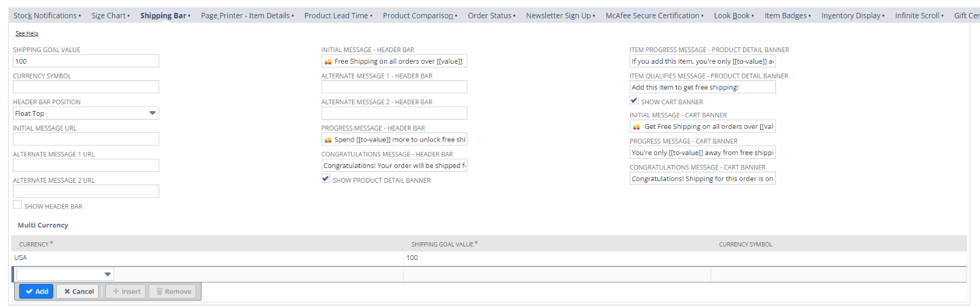Open the See Help link
The image size is (980, 306).
click(27, 34)
